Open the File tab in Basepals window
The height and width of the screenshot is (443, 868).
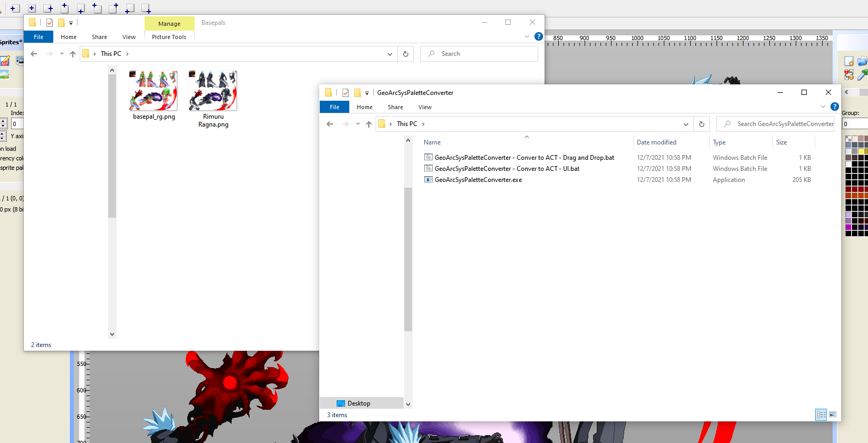39,37
